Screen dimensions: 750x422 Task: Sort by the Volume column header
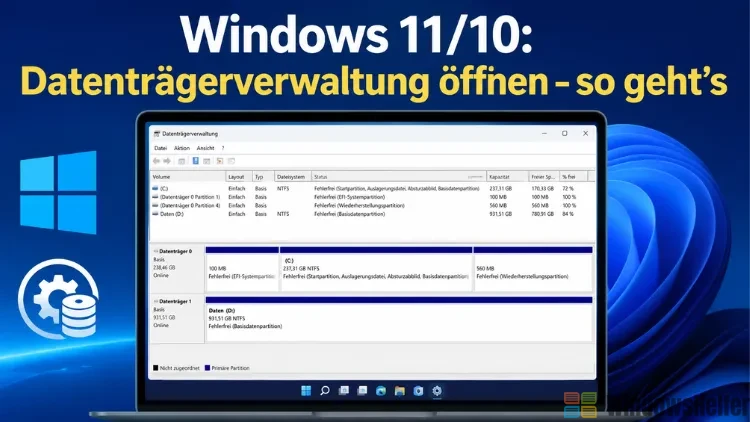click(x=188, y=177)
